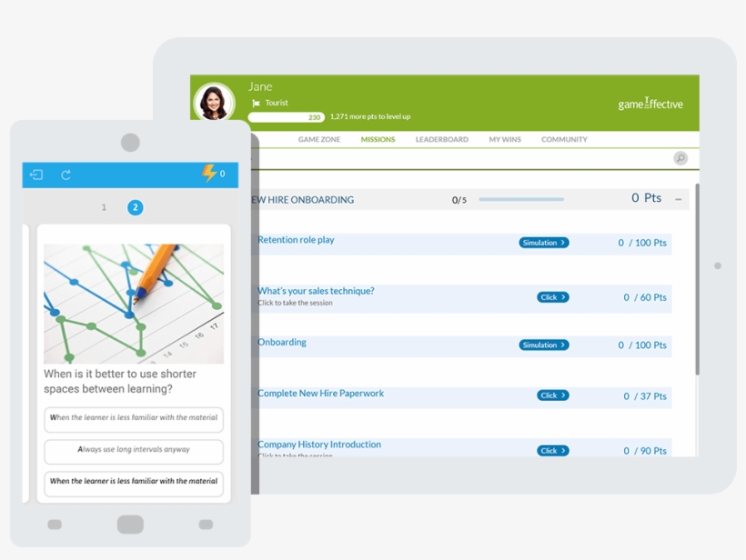The image size is (746, 560).
Task: Open the Retention role play mission link
Action: (x=296, y=240)
